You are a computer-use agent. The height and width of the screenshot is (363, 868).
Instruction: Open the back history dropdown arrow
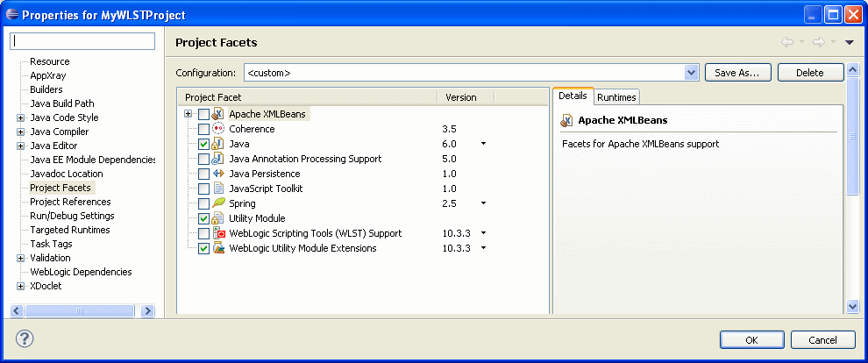tap(801, 43)
